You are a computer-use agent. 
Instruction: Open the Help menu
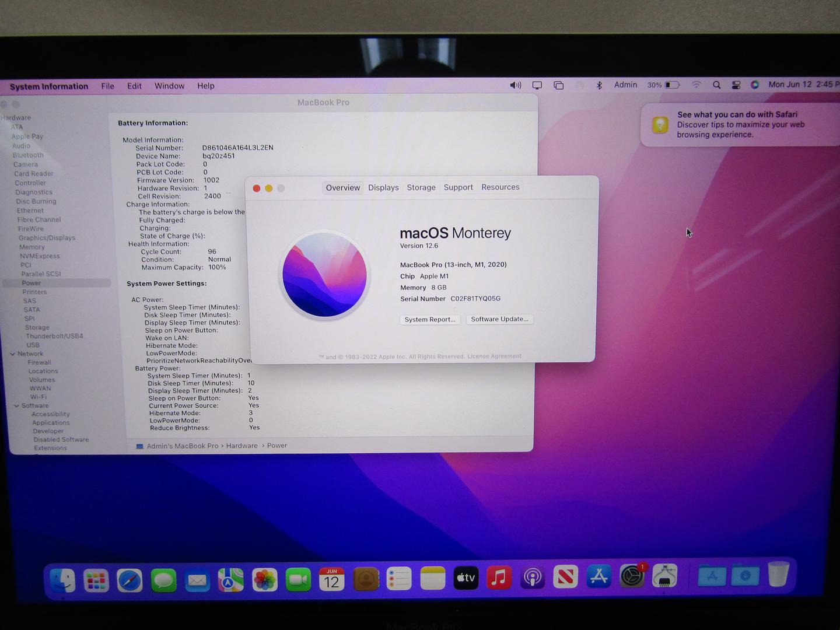click(206, 86)
